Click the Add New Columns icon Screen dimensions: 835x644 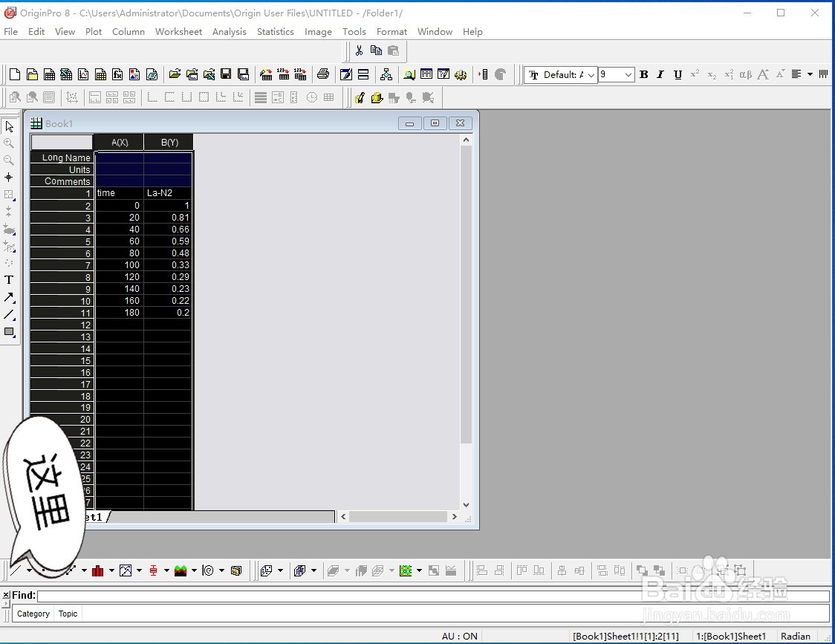click(x=484, y=74)
